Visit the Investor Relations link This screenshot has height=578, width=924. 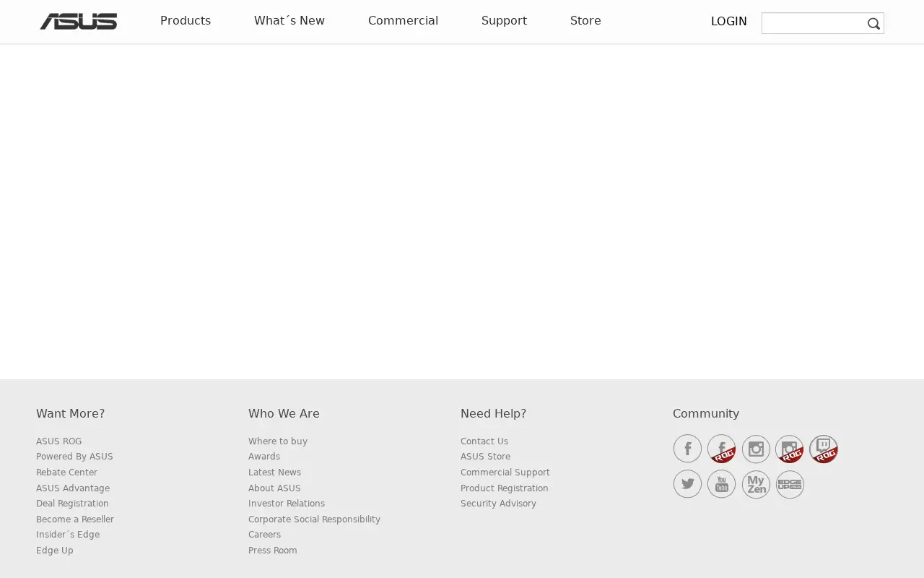[x=287, y=504]
